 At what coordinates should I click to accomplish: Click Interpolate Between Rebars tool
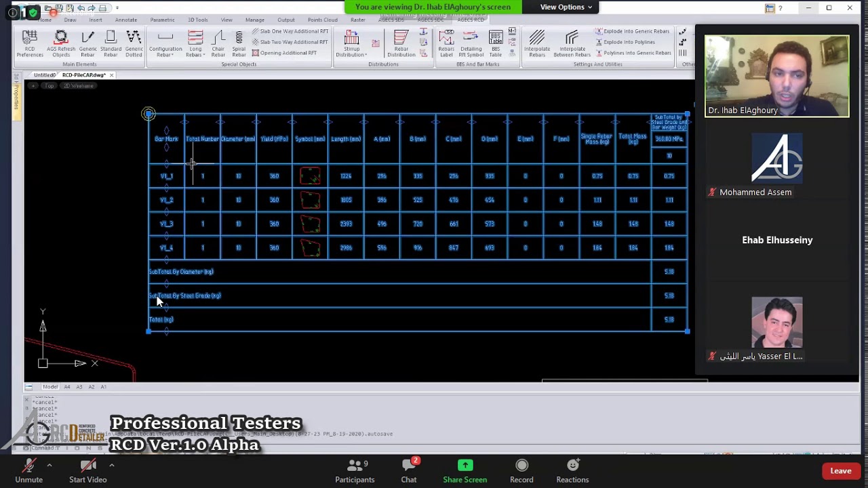tap(572, 44)
